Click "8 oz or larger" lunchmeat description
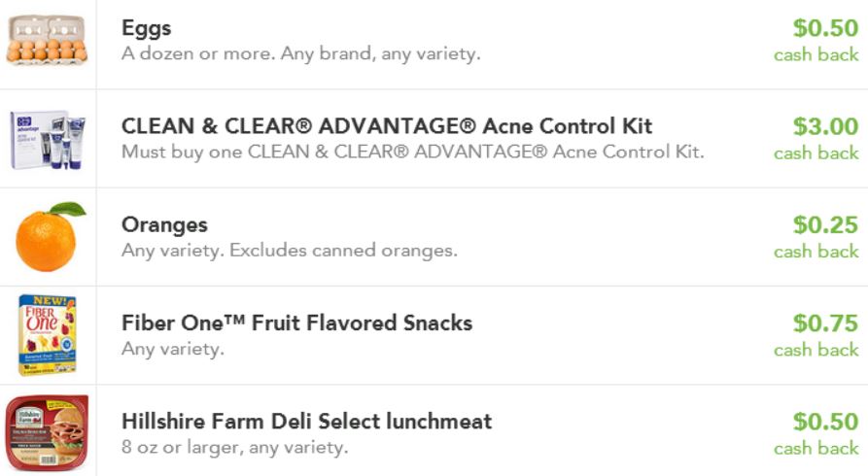This screenshot has height=476, width=868. point(234,447)
